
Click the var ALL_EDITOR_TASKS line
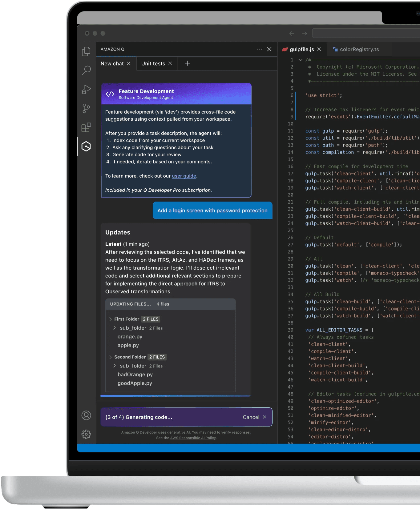[339, 330]
